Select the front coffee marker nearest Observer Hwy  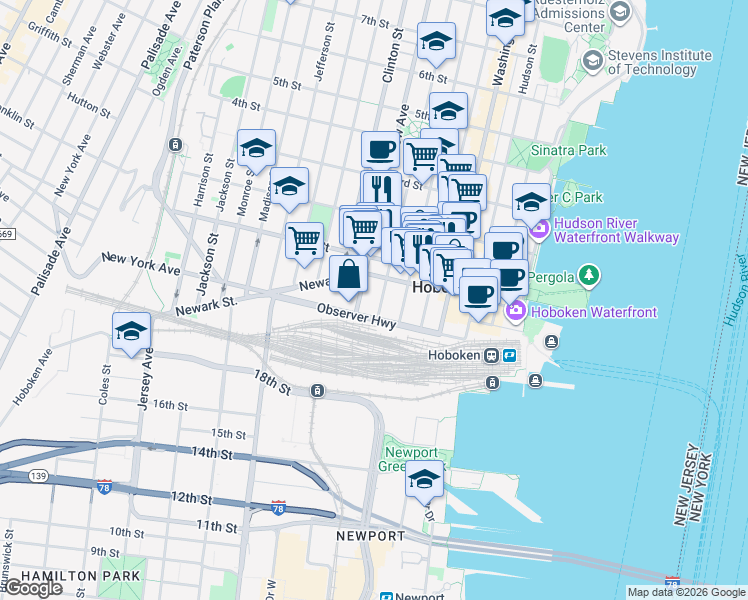tap(478, 298)
